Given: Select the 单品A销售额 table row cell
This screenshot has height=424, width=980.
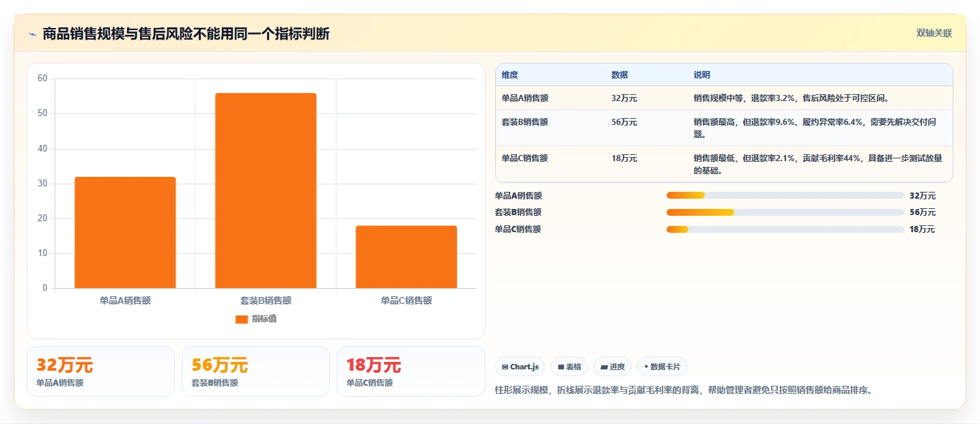Looking at the screenshot, I should (524, 98).
